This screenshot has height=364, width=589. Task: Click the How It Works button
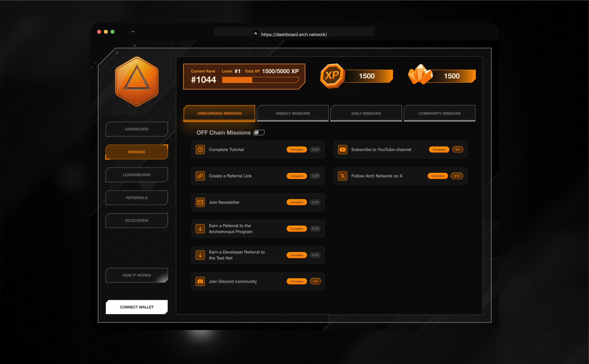coord(137,275)
